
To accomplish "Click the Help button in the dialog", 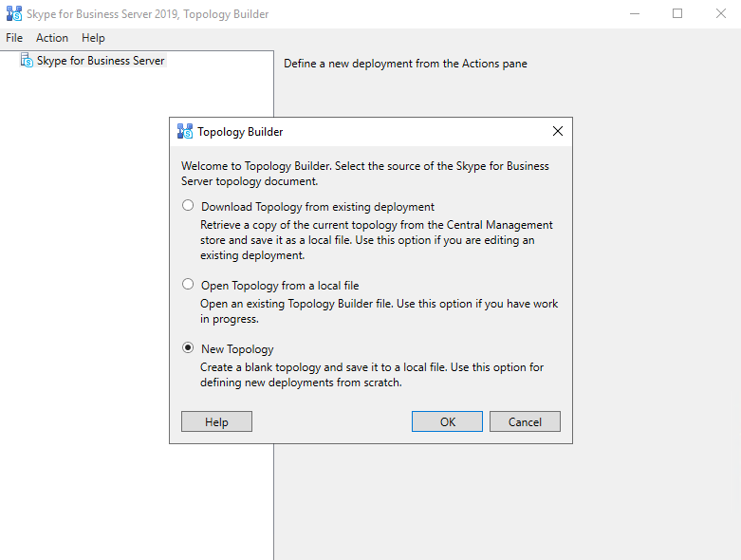I will (x=216, y=421).
